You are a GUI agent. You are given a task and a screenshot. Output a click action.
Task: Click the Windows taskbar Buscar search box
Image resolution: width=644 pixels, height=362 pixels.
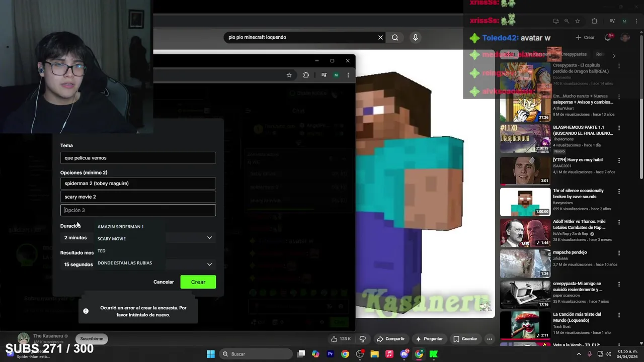(256, 354)
